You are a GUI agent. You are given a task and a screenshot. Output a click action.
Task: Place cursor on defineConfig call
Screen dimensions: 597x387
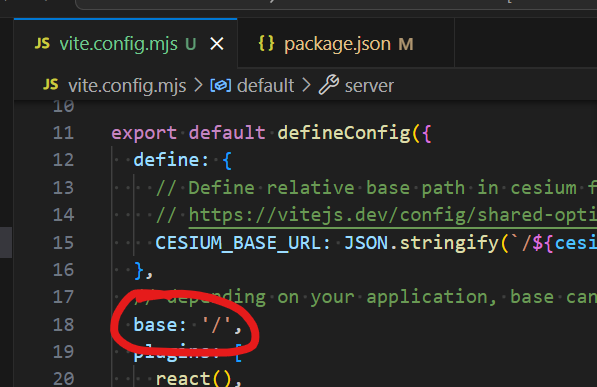pyautogui.click(x=344, y=133)
